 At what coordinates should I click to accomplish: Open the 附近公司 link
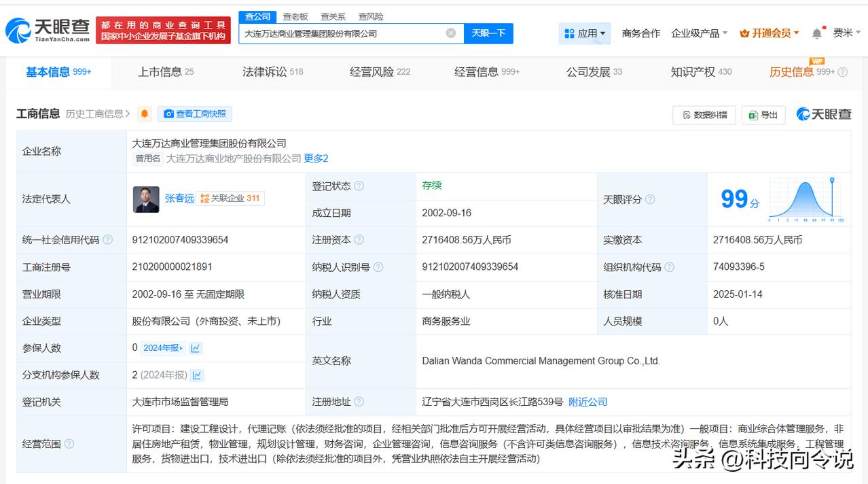click(588, 402)
